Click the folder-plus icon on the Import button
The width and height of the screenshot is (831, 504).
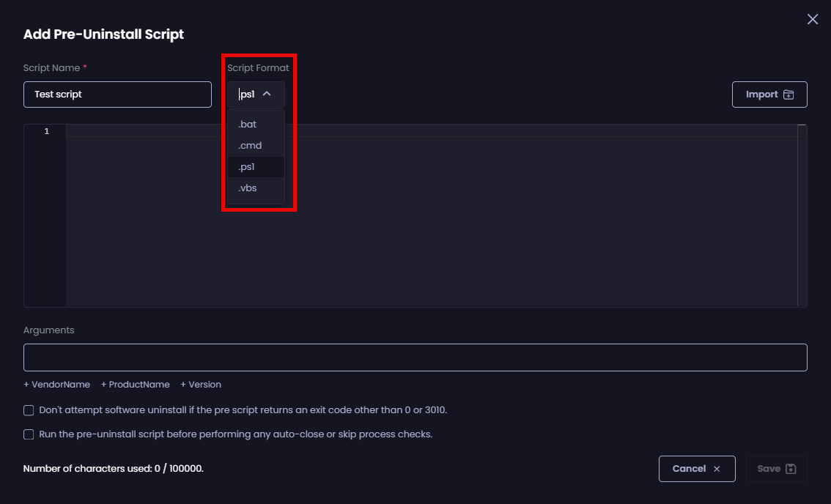(788, 94)
